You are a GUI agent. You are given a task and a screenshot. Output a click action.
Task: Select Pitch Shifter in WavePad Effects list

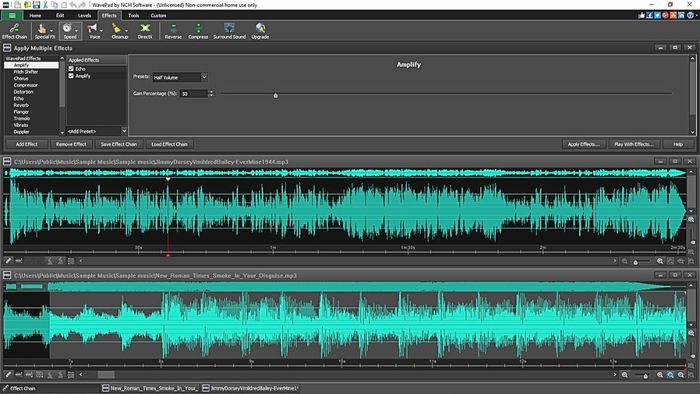25,71
